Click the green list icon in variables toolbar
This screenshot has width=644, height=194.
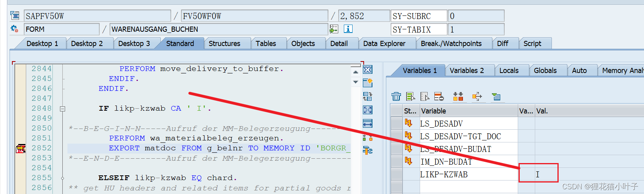tap(411, 96)
